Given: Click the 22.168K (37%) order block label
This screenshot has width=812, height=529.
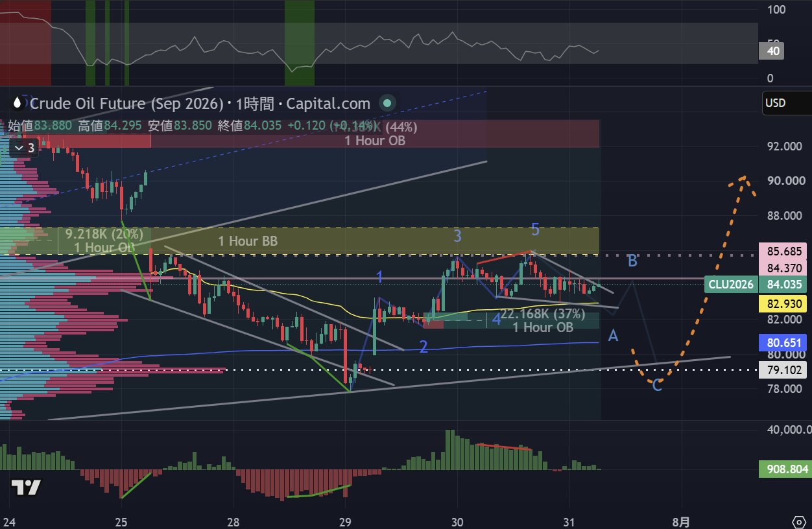Looking at the screenshot, I should (x=542, y=314).
